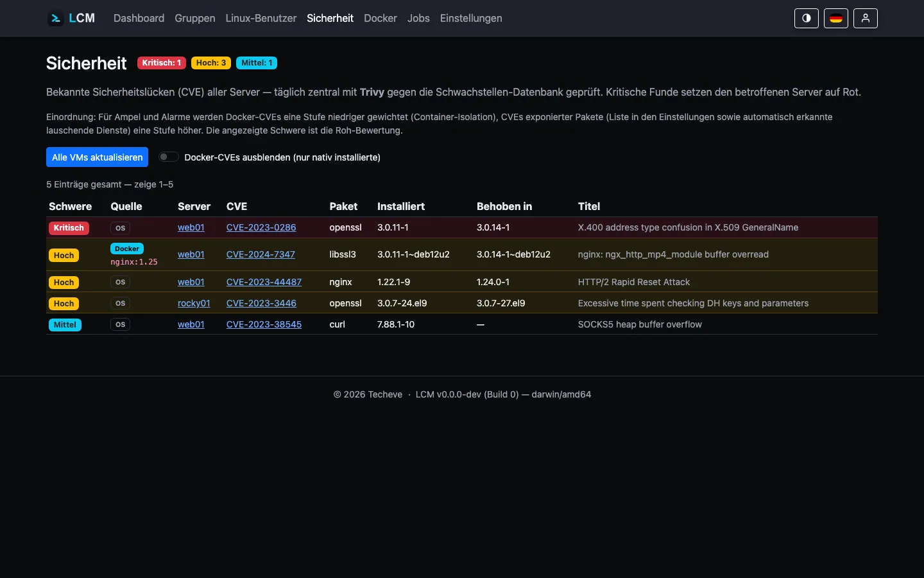924x578 pixels.
Task: Click the Schwere column header
Action: [x=70, y=206]
